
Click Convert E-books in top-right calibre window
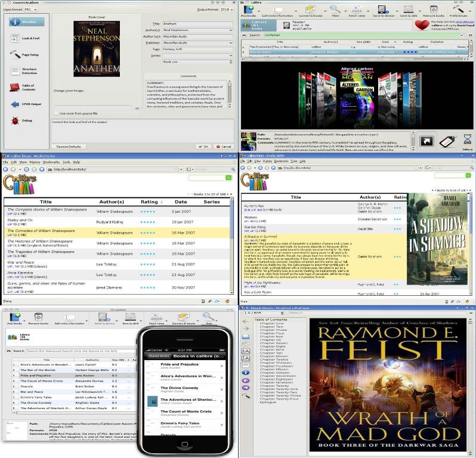click(x=310, y=11)
